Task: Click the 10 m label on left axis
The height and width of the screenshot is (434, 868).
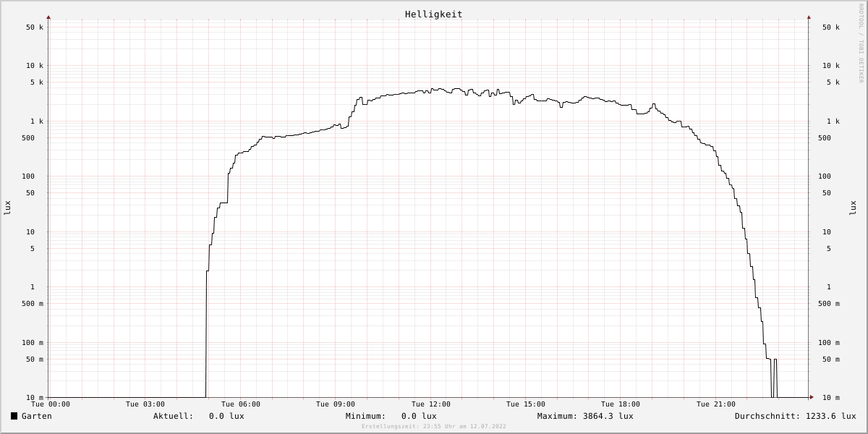Action: tap(35, 398)
